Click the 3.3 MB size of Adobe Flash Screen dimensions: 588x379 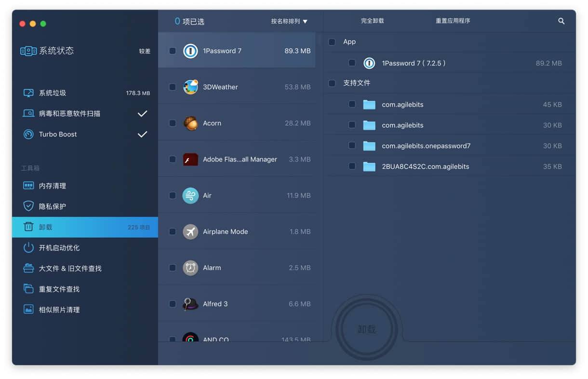click(x=300, y=160)
